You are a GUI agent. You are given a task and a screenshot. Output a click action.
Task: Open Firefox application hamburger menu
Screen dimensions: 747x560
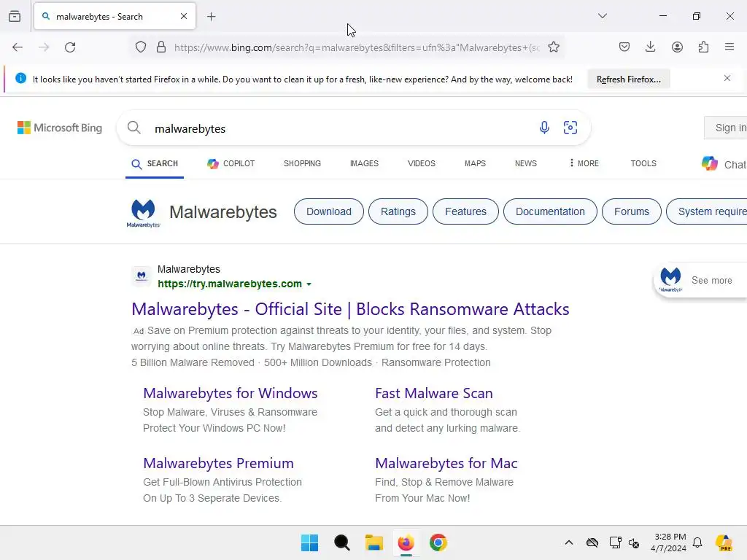click(x=729, y=47)
